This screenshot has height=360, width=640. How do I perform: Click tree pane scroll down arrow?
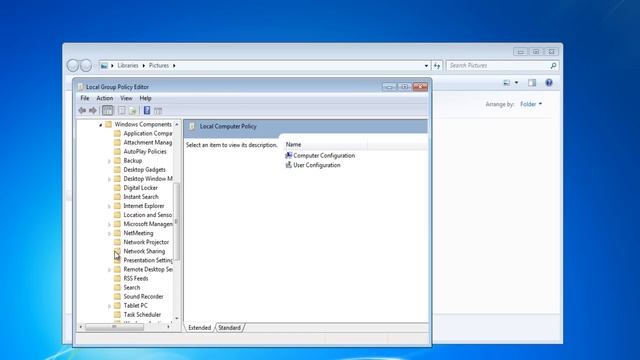pos(177,318)
